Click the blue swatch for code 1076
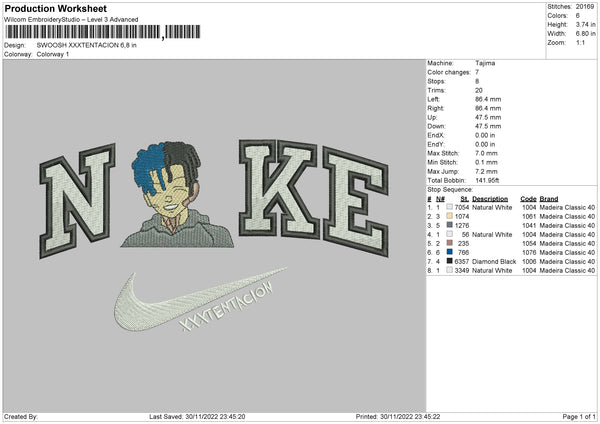The width and height of the screenshot is (600, 424). (x=450, y=252)
